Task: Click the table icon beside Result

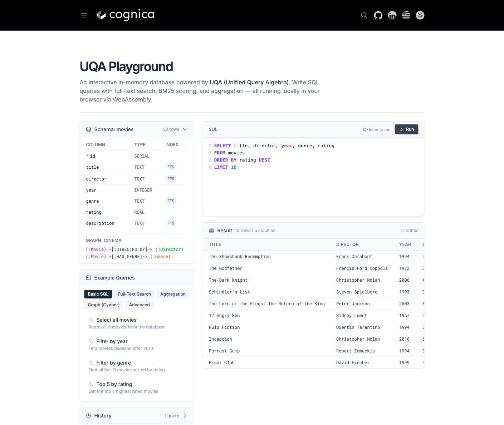Action: 211,231
